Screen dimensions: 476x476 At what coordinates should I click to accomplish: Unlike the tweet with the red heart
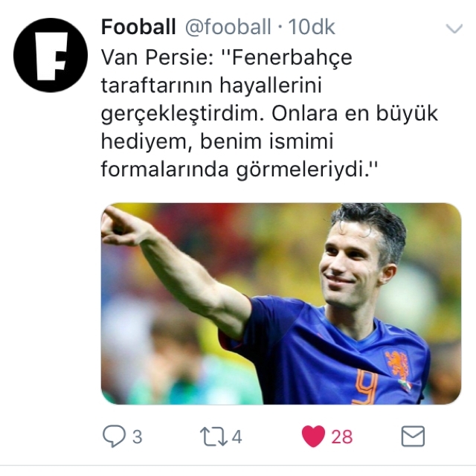pyautogui.click(x=313, y=437)
